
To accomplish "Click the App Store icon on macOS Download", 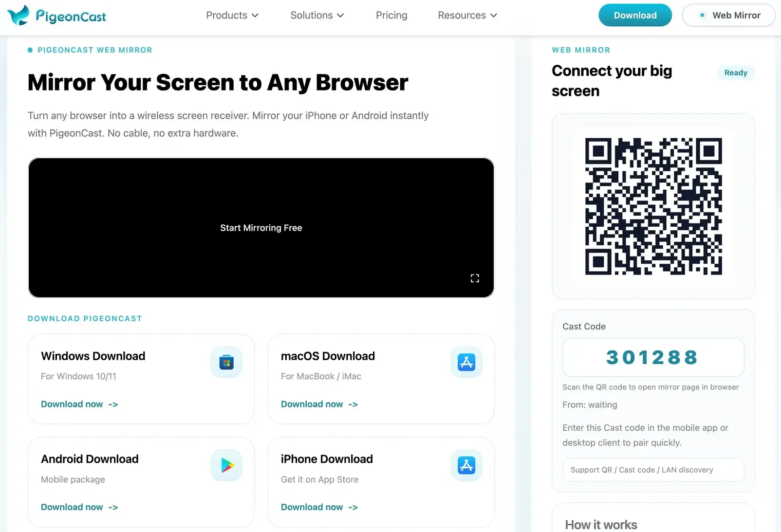I will click(466, 362).
